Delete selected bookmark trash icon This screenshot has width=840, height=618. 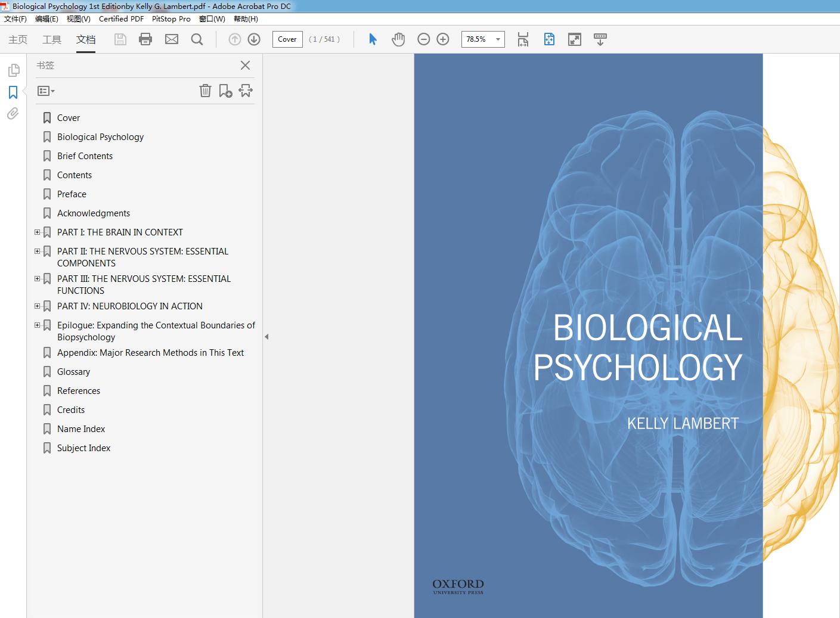[205, 91]
